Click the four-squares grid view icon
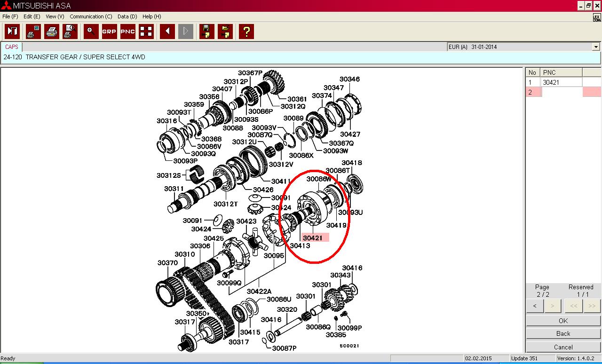Image resolution: width=602 pixels, height=364 pixels. tap(146, 32)
